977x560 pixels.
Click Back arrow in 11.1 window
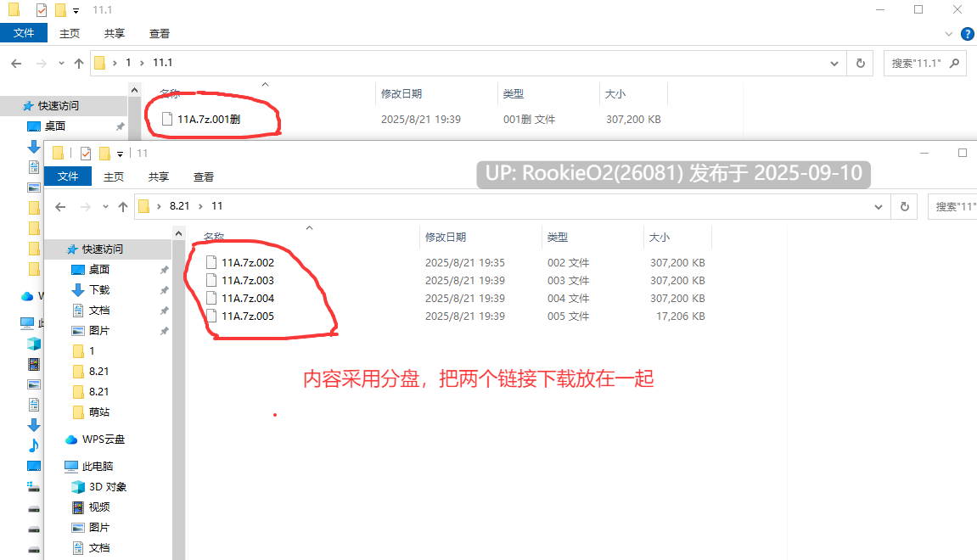(16, 63)
